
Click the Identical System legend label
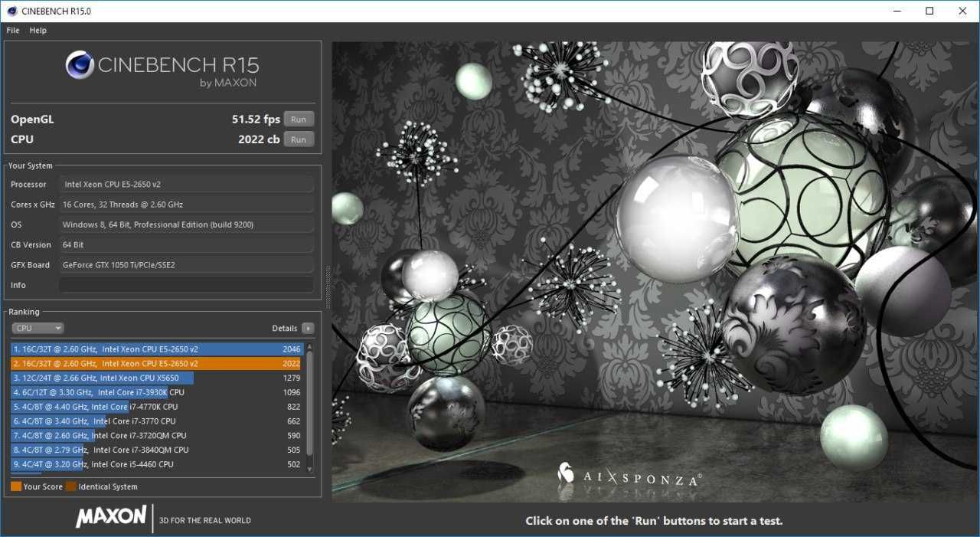click(x=108, y=486)
